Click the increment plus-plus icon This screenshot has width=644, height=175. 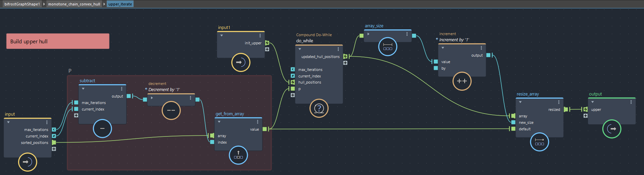coord(462,81)
